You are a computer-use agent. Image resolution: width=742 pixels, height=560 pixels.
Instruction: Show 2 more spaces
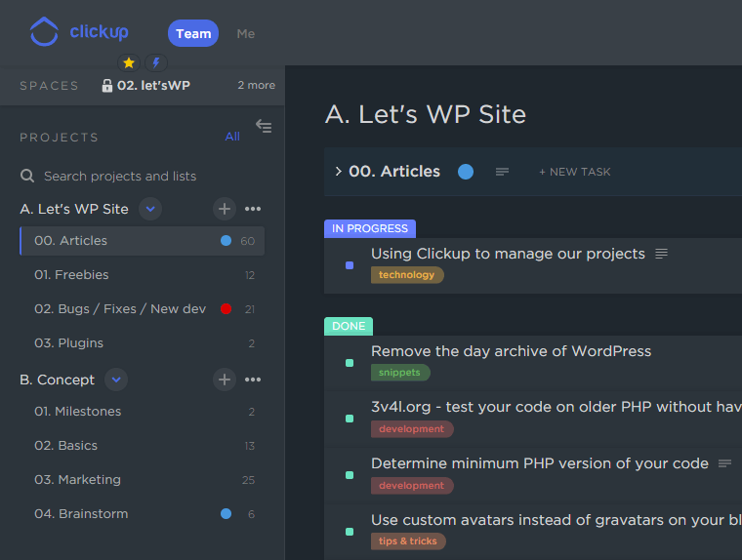[256, 85]
